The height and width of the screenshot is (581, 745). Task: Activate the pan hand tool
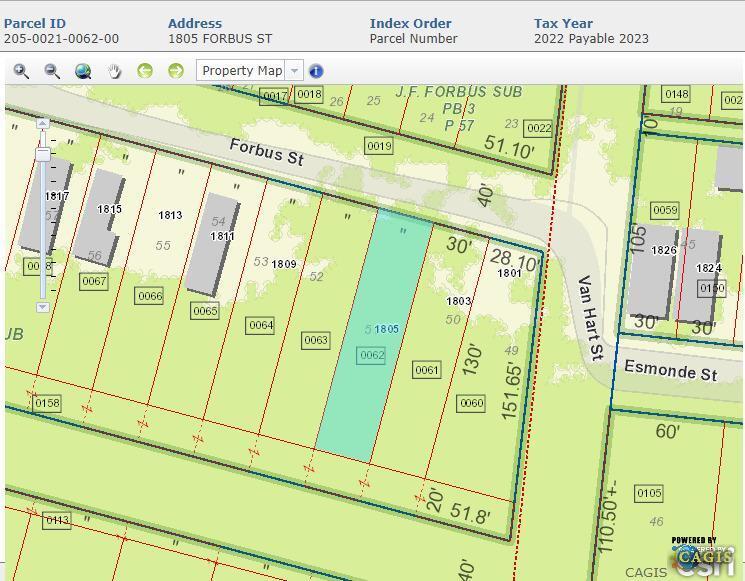(x=114, y=71)
